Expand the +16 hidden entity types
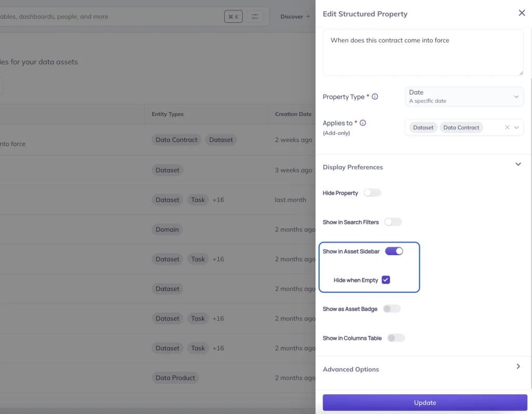Viewport: 532px width, 414px height. (x=218, y=199)
